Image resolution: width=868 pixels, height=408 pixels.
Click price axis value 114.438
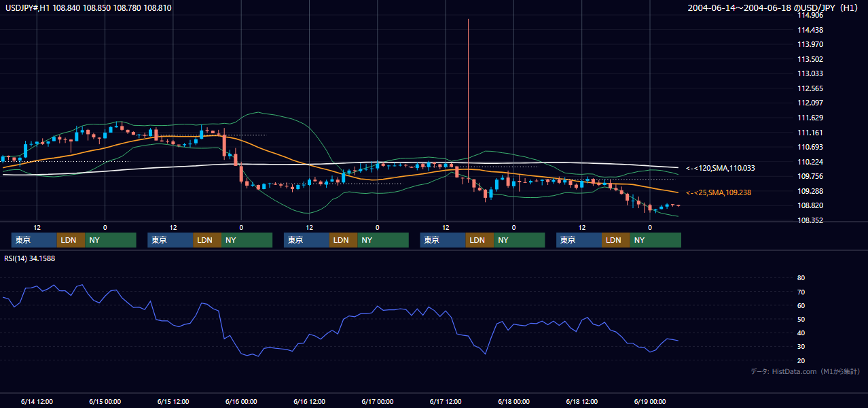click(x=810, y=30)
